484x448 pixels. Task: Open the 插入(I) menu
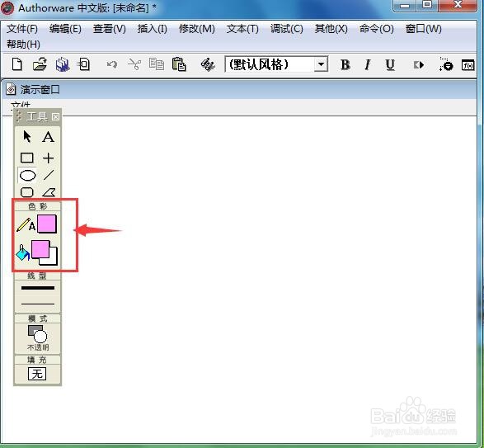153,29
